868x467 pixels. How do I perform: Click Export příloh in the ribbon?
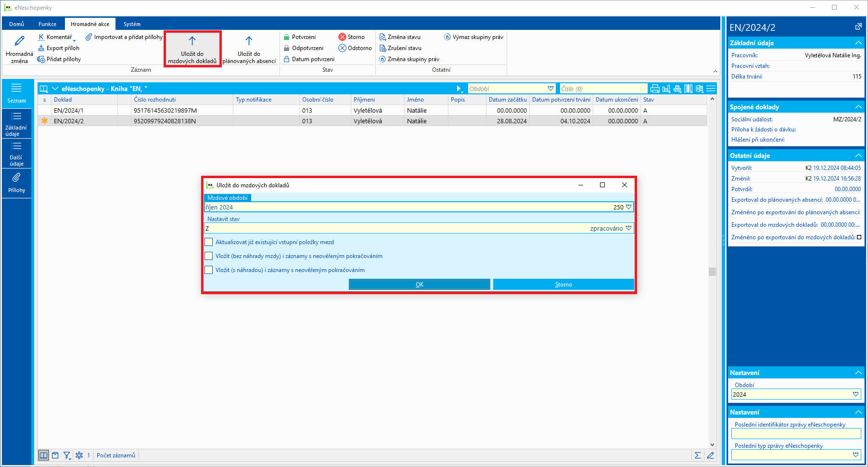(x=59, y=48)
